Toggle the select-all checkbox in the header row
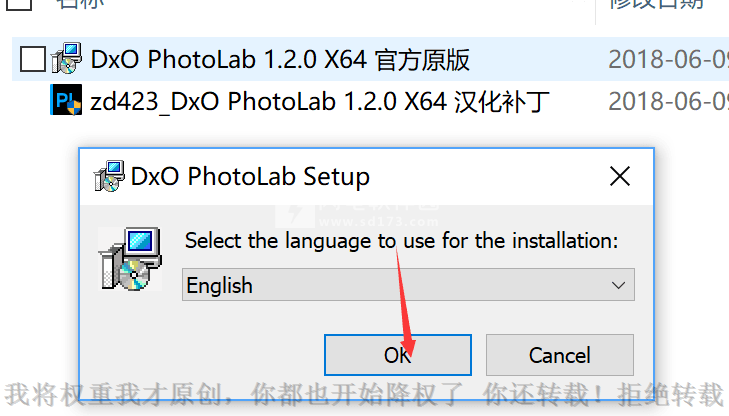This screenshot has width=729, height=416. tap(20, 4)
